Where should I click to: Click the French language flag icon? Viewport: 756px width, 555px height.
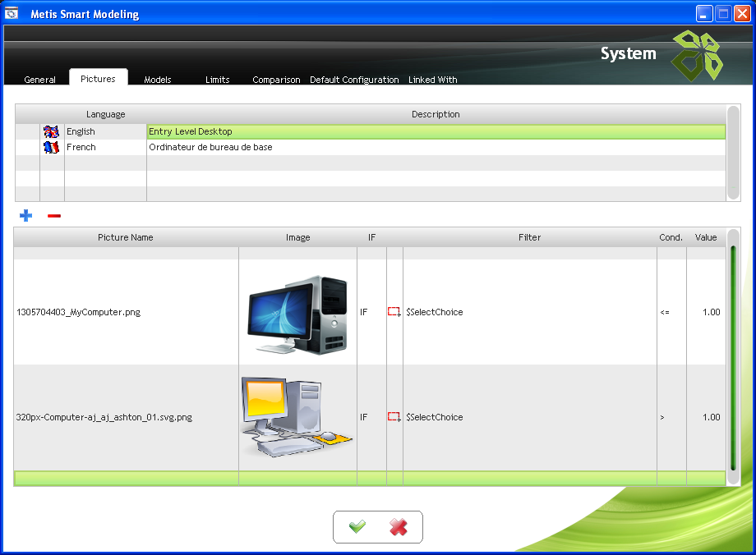pyautogui.click(x=51, y=147)
